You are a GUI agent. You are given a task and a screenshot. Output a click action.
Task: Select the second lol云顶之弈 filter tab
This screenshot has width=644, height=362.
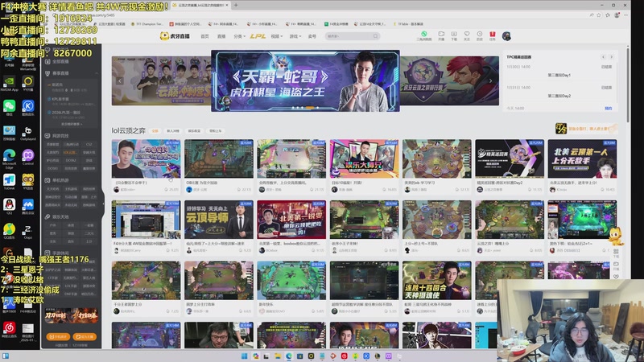point(173,131)
